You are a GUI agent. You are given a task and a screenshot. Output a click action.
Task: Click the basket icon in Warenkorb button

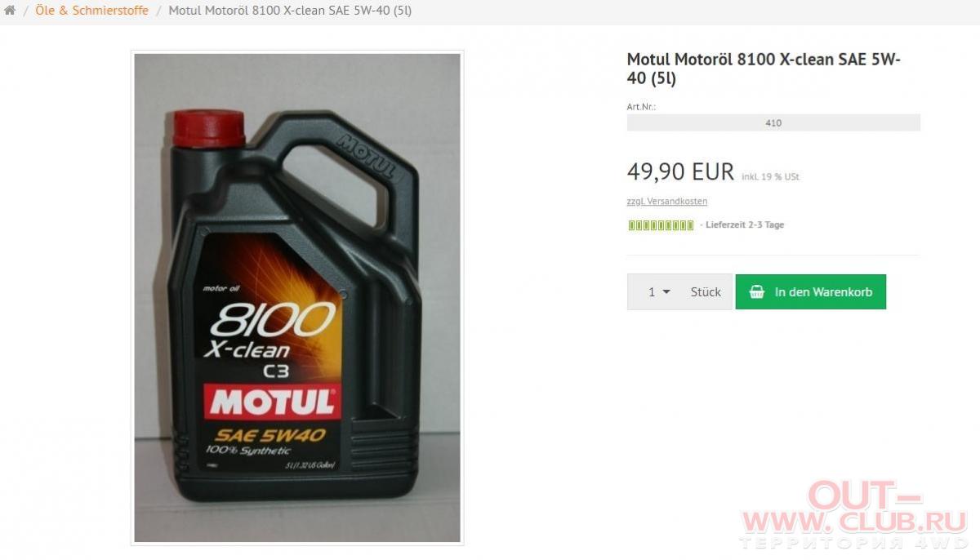pyautogui.click(x=757, y=291)
